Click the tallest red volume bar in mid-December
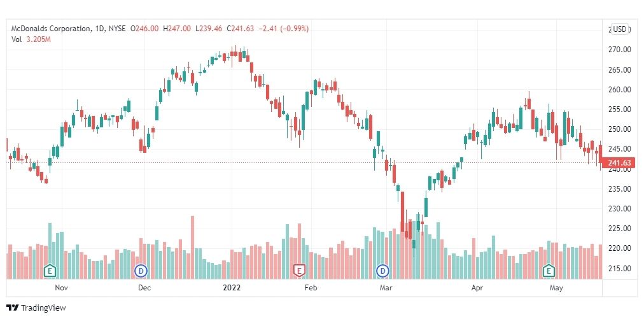 192,248
